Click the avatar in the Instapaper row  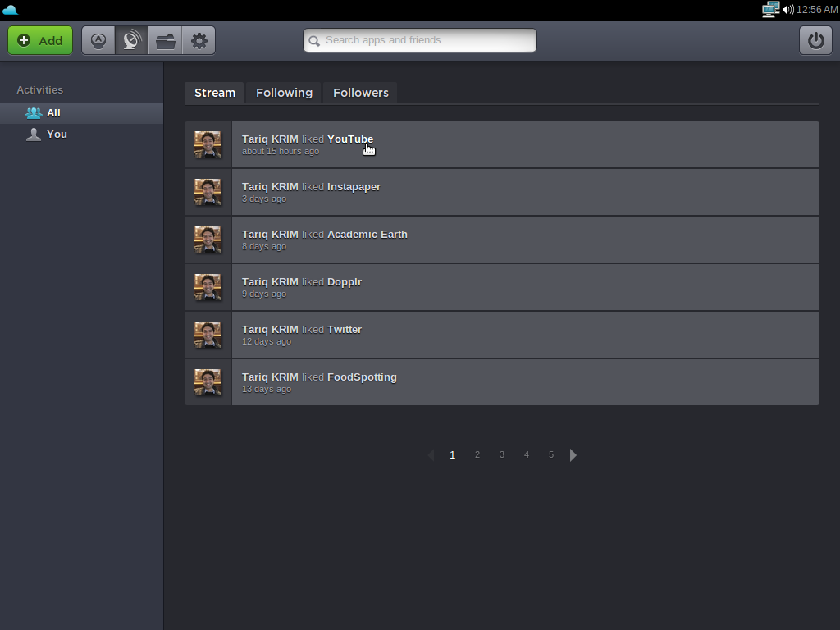208,192
